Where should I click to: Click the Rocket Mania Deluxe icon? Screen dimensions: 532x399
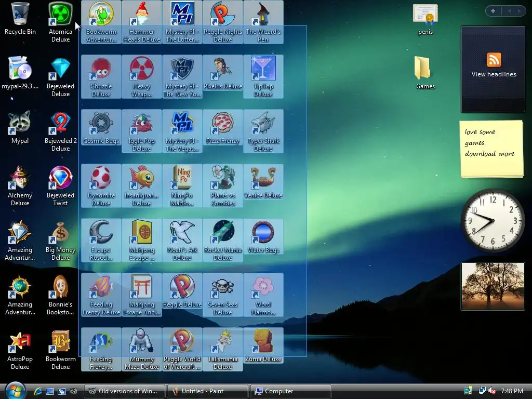pyautogui.click(x=222, y=241)
